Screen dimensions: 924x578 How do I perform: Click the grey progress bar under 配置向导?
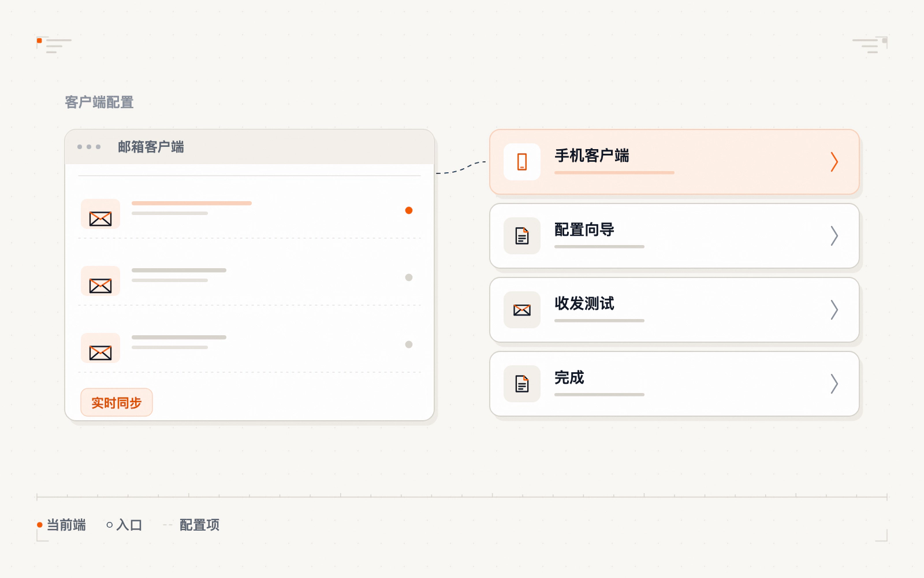(599, 246)
